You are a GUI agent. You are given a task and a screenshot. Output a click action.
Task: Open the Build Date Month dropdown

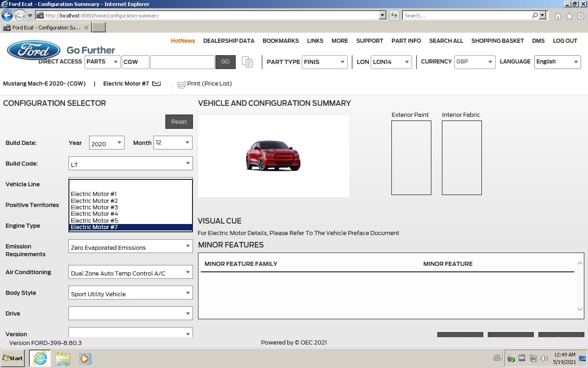(x=173, y=143)
